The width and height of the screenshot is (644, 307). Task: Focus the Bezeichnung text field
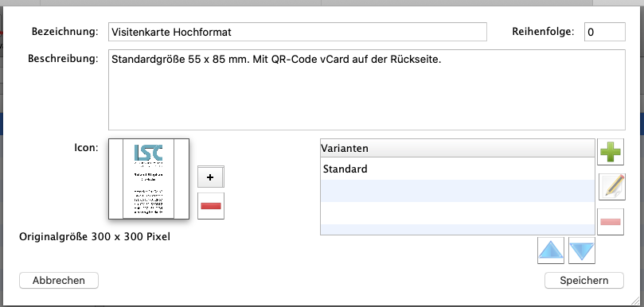(298, 32)
